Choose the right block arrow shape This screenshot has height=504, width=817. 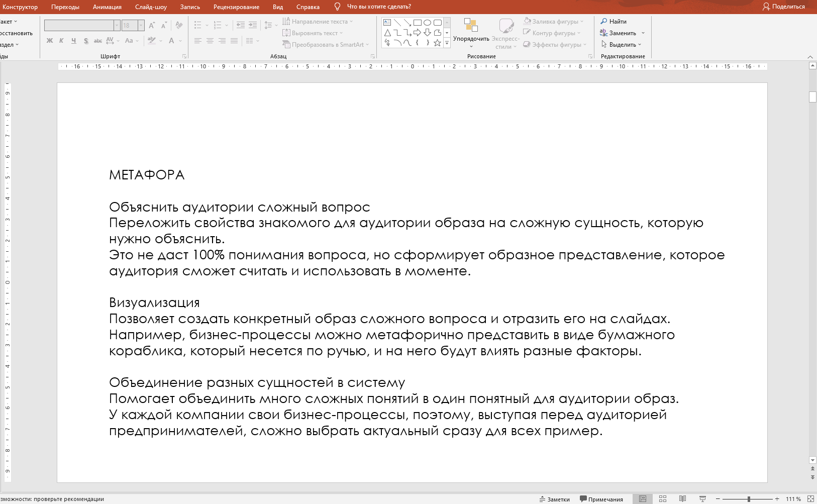point(418,33)
